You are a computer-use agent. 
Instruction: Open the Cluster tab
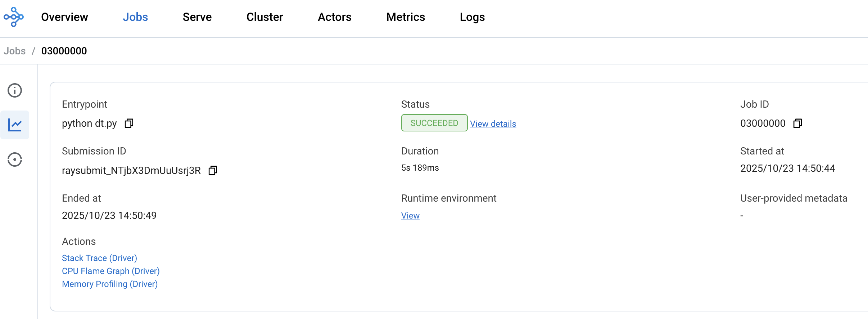point(265,17)
